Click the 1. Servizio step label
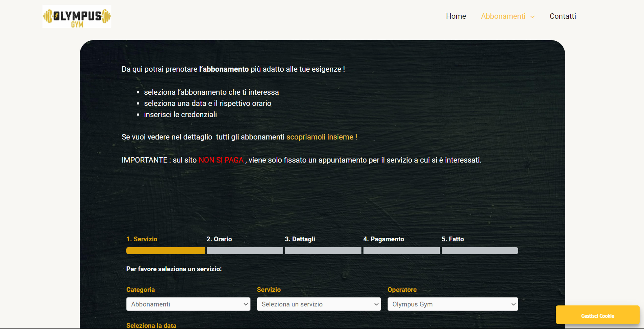The image size is (644, 329). point(142,239)
